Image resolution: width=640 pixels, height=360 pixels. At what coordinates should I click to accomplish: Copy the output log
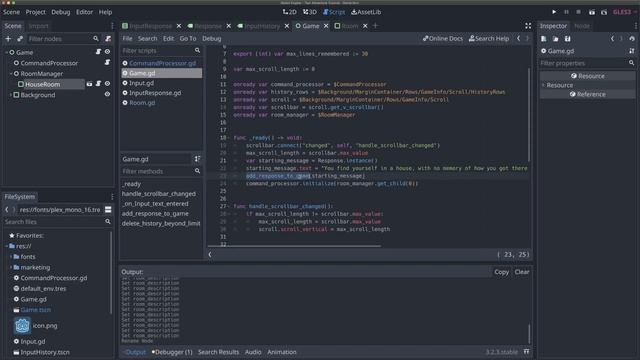click(501, 272)
